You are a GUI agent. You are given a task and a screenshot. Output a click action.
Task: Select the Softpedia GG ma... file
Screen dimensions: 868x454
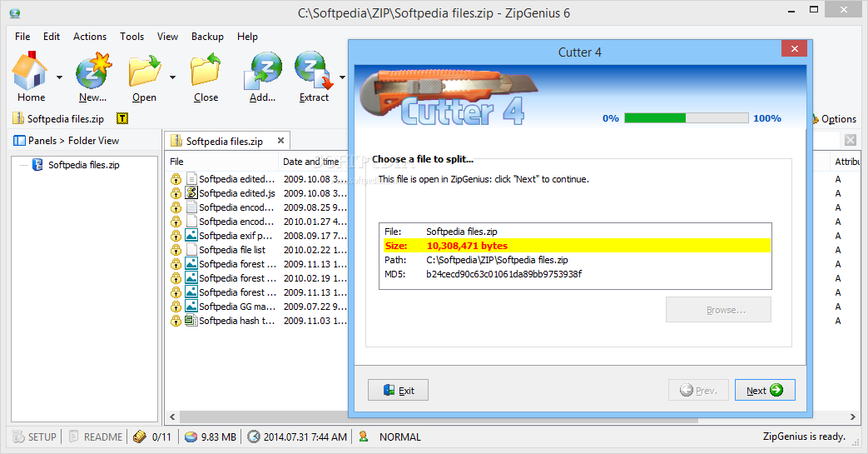coord(237,307)
